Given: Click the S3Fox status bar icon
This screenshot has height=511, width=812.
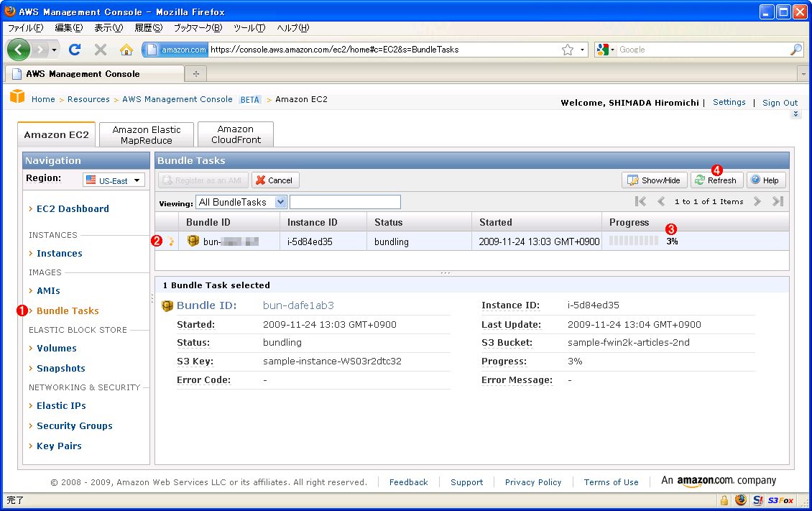Looking at the screenshot, I should point(781,500).
